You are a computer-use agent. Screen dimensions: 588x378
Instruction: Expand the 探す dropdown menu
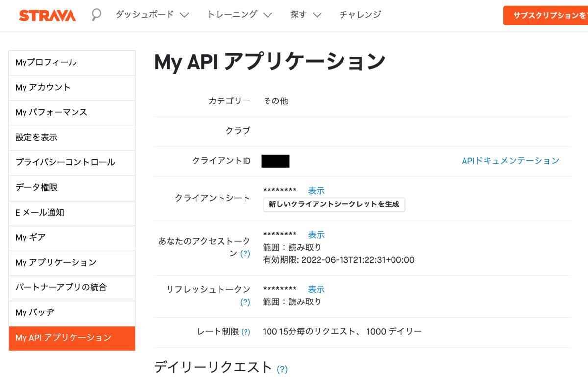(x=306, y=15)
